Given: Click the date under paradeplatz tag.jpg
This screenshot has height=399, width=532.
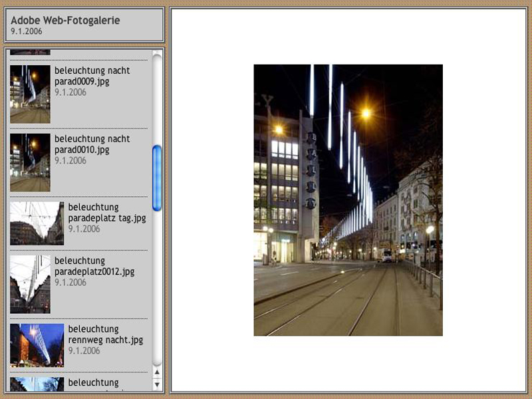Looking at the screenshot, I should (84, 229).
